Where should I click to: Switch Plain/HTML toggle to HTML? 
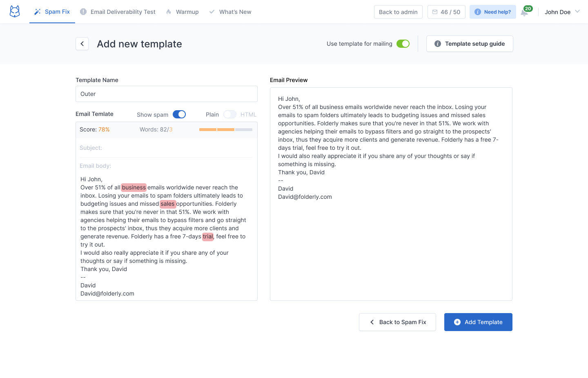230,114
